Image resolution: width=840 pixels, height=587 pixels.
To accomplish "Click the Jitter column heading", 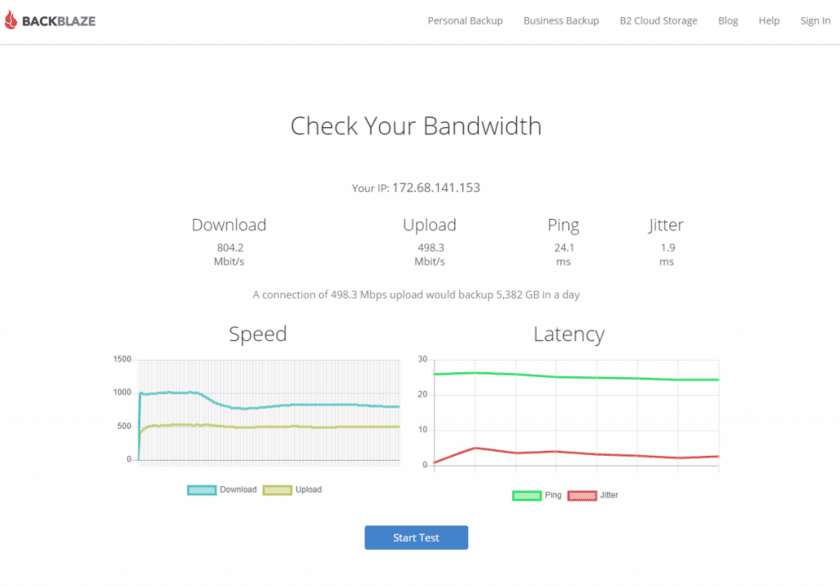I will coord(666,225).
